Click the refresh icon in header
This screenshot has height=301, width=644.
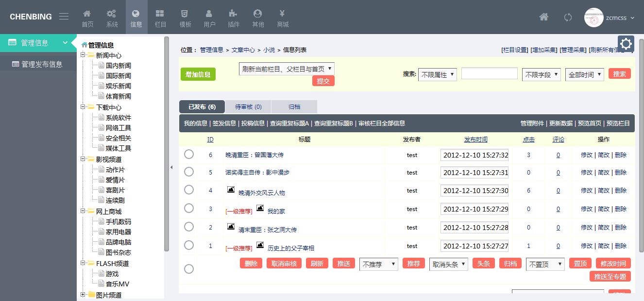pos(568,17)
